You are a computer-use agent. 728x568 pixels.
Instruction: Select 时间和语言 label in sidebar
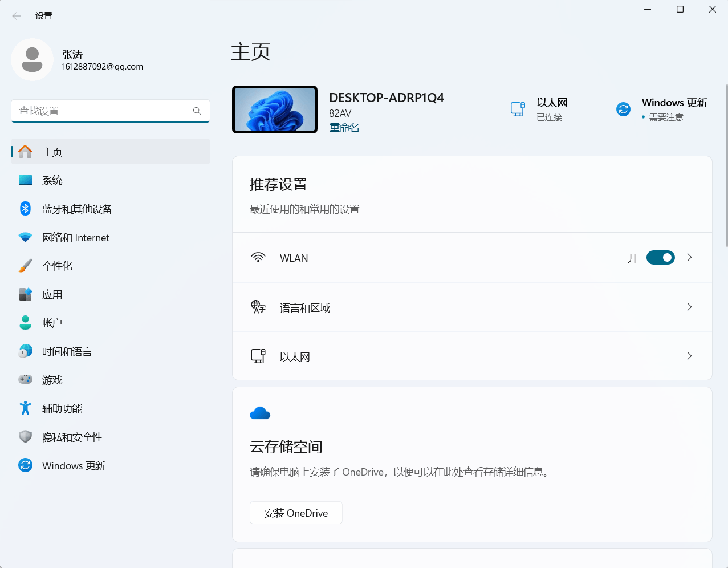[x=67, y=352]
